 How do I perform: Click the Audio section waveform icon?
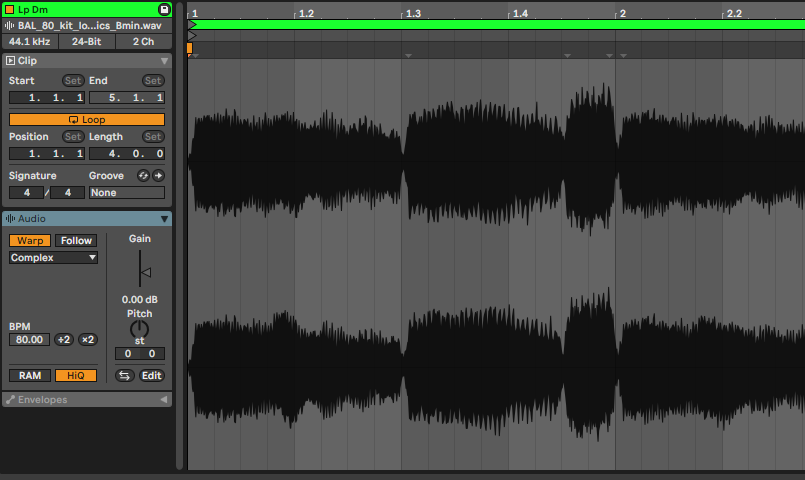(x=10, y=219)
